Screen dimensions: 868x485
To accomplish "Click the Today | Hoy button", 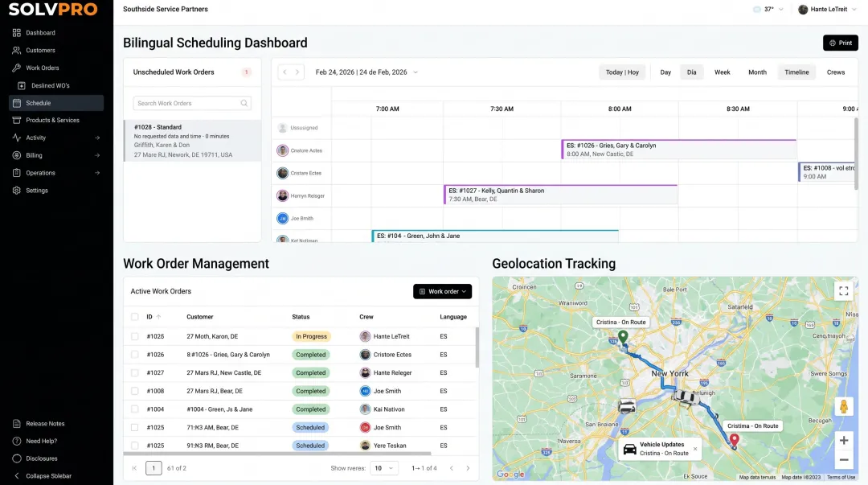I will (x=622, y=72).
